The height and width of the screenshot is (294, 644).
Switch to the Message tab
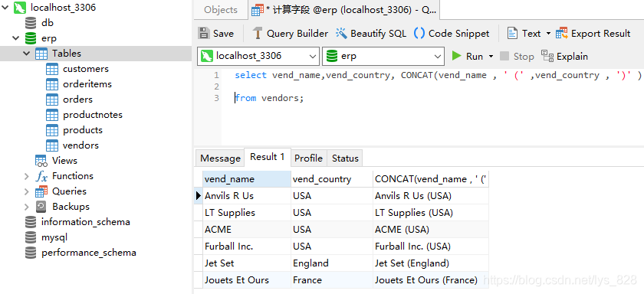coord(220,158)
